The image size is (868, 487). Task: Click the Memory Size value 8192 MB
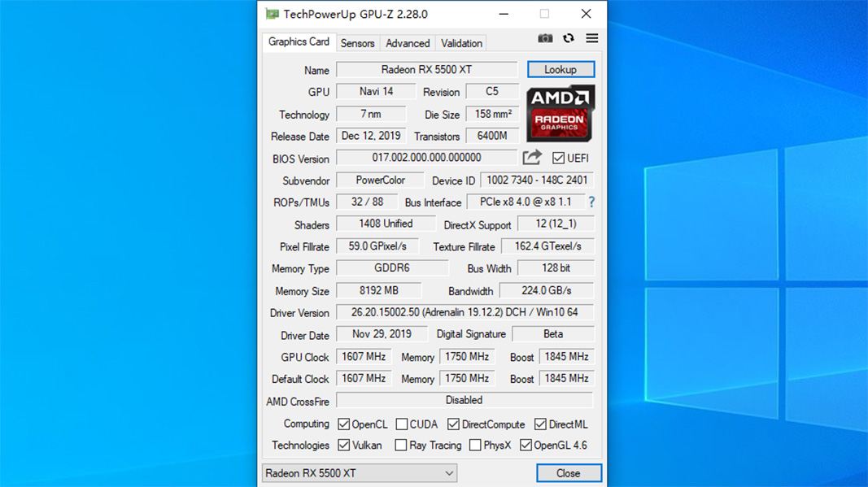coord(378,290)
